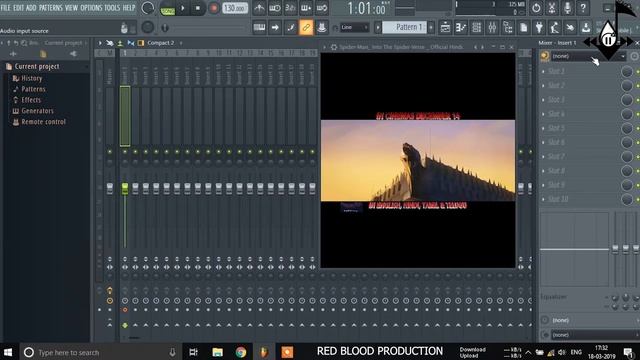Click the Record button
This screenshot has width=640, height=360.
pyautogui.click(x=213, y=8)
